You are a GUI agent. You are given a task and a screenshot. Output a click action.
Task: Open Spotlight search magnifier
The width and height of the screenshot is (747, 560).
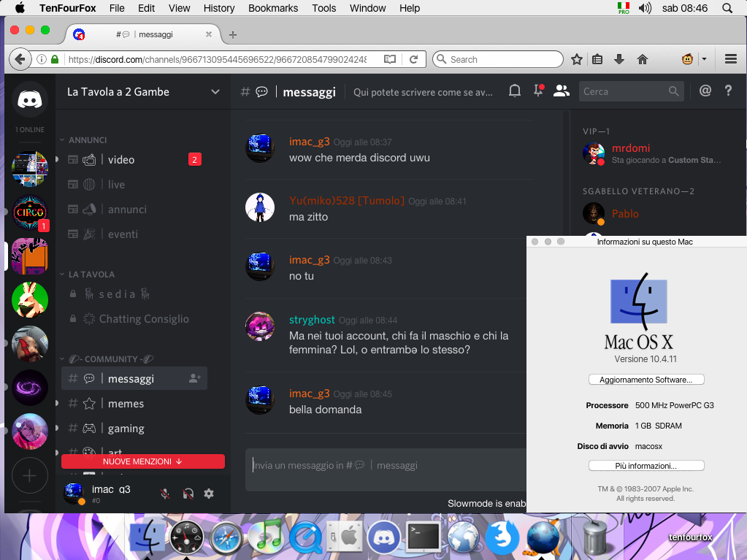[727, 8]
